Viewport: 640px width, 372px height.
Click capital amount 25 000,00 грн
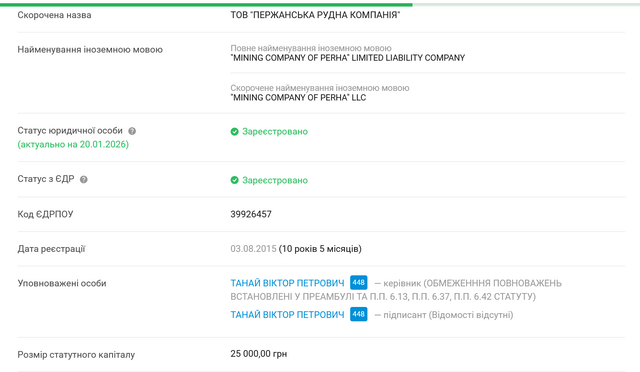[259, 354]
